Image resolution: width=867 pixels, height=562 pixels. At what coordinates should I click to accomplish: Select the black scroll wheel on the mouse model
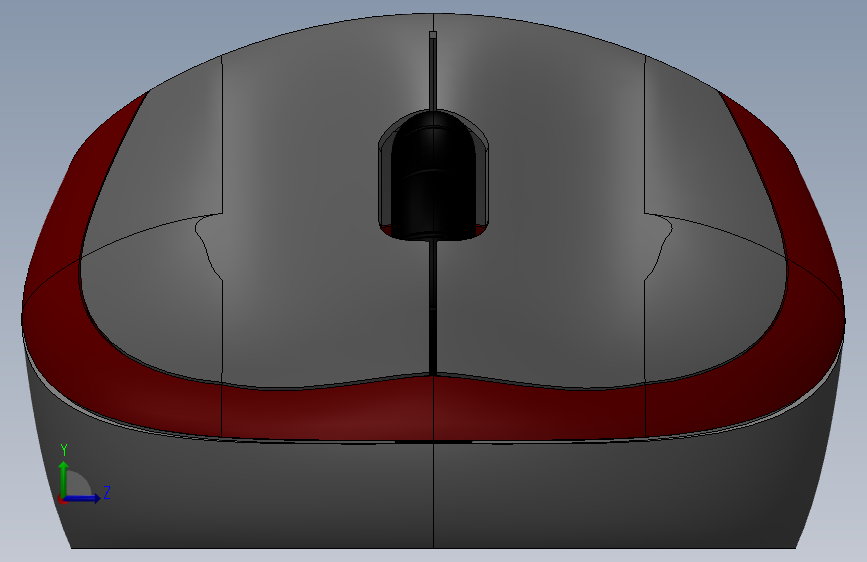pos(433,177)
